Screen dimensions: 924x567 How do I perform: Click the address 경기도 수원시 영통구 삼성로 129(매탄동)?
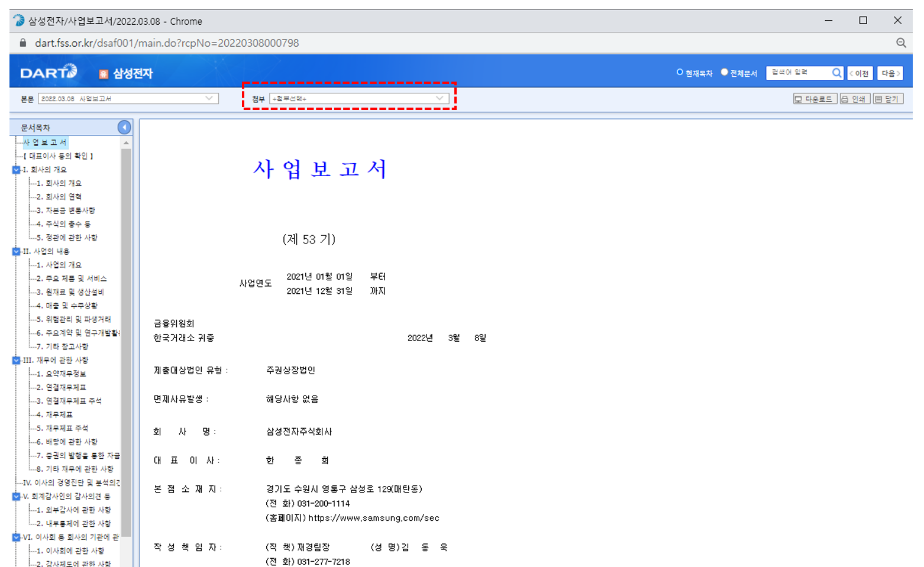point(344,489)
